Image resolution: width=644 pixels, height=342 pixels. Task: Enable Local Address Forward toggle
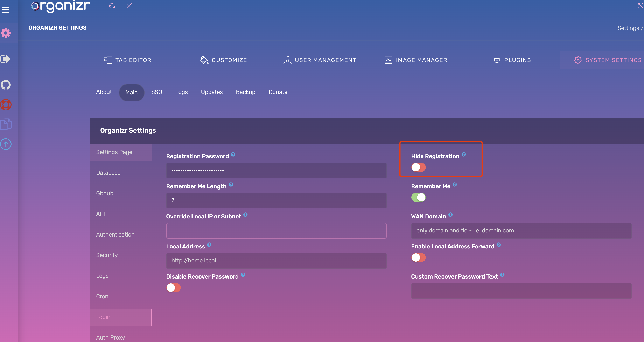tap(418, 258)
